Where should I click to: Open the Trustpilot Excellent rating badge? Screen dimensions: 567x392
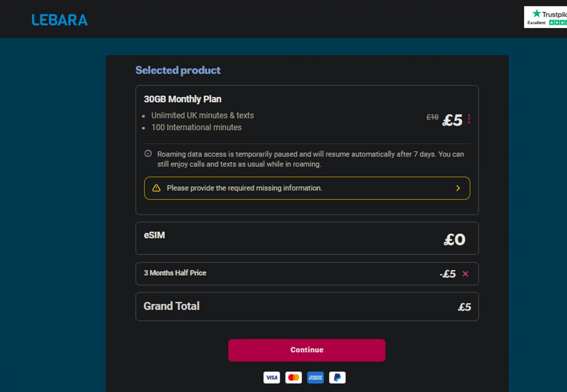pyautogui.click(x=545, y=17)
